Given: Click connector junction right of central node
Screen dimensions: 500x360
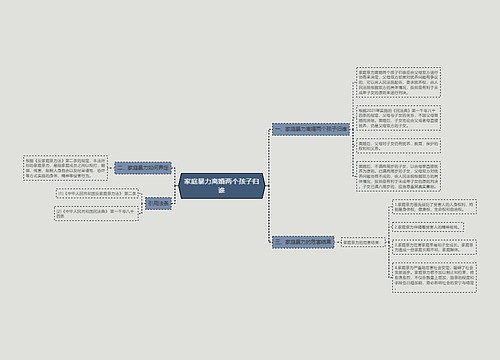Looking at the screenshot, I should [268, 186].
